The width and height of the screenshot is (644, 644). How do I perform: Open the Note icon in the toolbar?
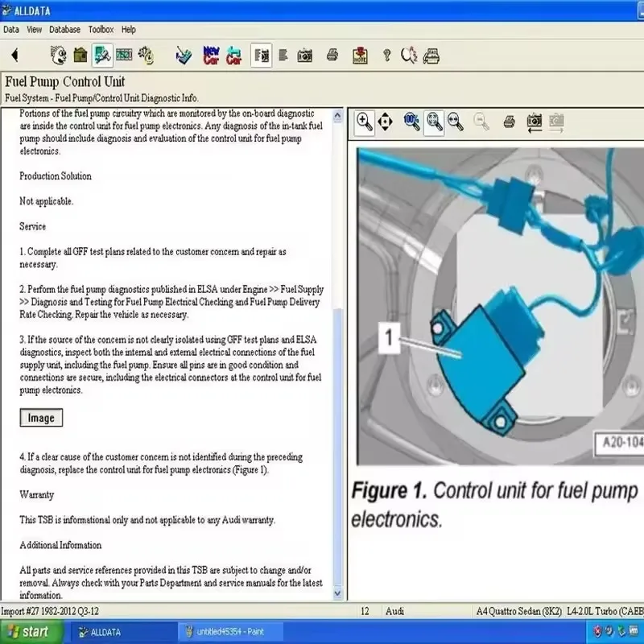click(360, 56)
